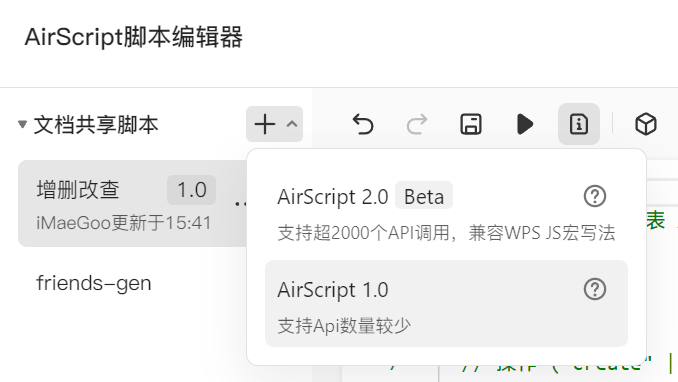Screen dimensions: 678x382
Task: Open the script info document icon
Action: coord(579,124)
